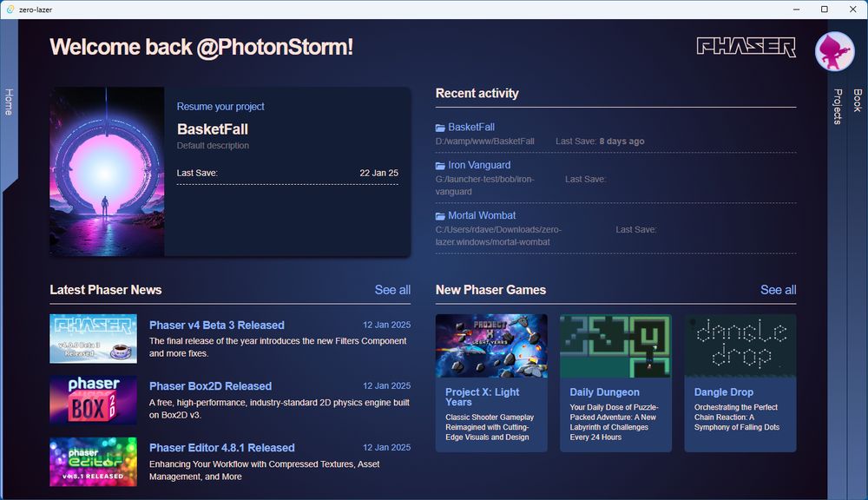Open Project X: Light Years game title
868x500 pixels.
click(x=482, y=397)
